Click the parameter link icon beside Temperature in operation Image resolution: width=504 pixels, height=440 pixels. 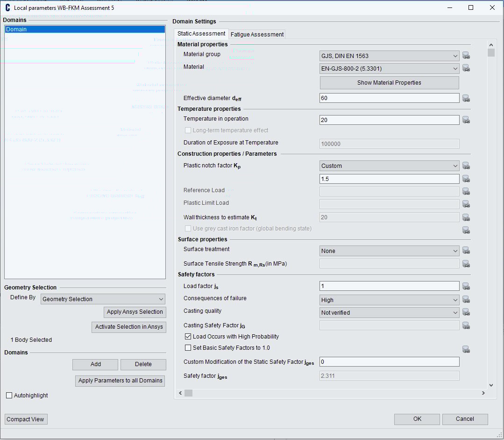(x=466, y=120)
